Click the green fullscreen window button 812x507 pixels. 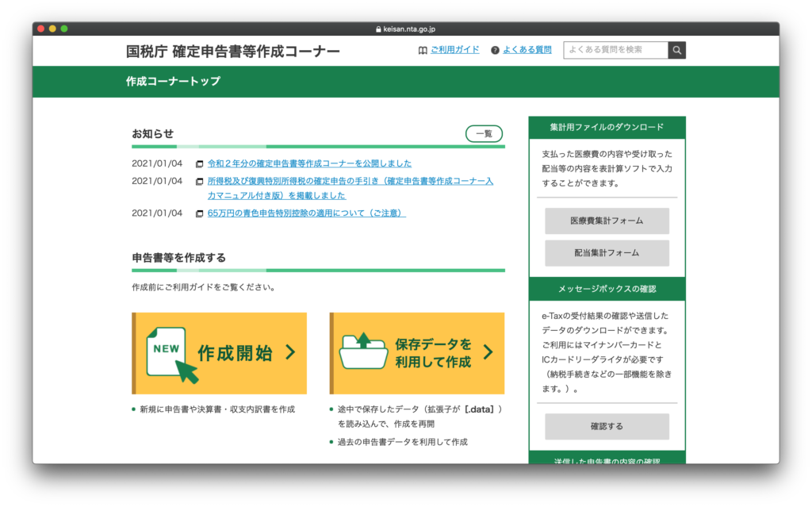click(64, 29)
